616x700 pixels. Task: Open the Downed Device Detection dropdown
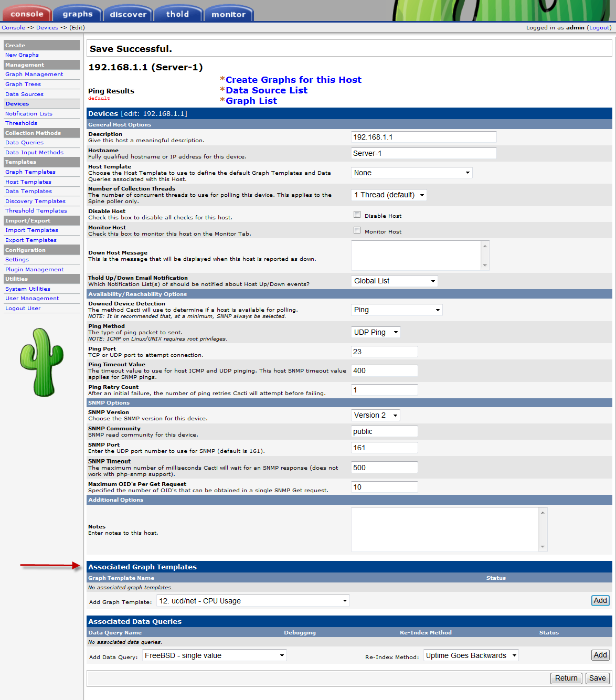[x=397, y=310]
